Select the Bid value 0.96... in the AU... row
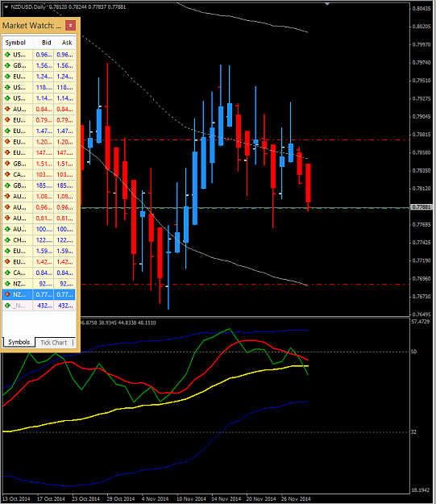The height and width of the screenshot is (504, 436). click(x=44, y=207)
